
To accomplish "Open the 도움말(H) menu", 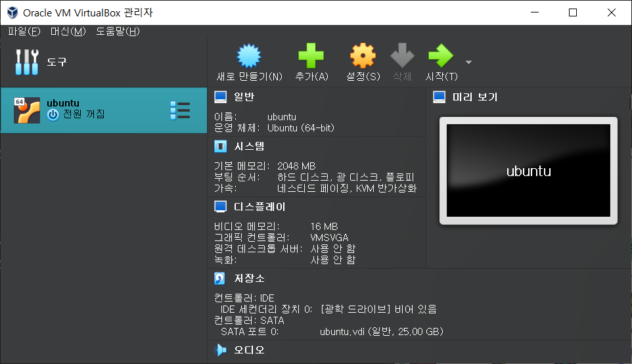I will coord(118,32).
